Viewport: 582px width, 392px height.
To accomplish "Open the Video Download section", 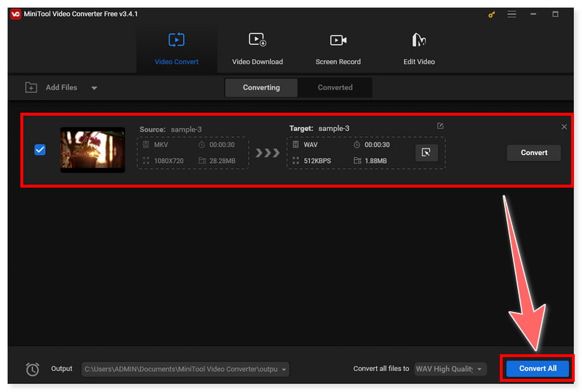I will (x=257, y=49).
